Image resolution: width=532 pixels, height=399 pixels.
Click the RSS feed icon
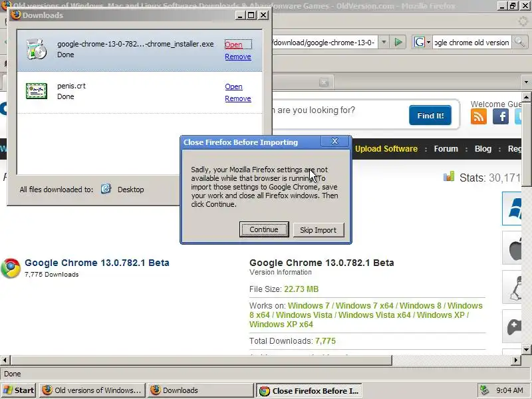(478, 117)
